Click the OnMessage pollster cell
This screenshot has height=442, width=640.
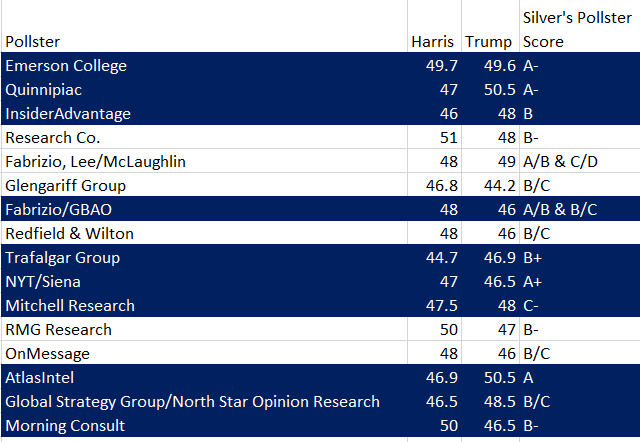(204, 353)
